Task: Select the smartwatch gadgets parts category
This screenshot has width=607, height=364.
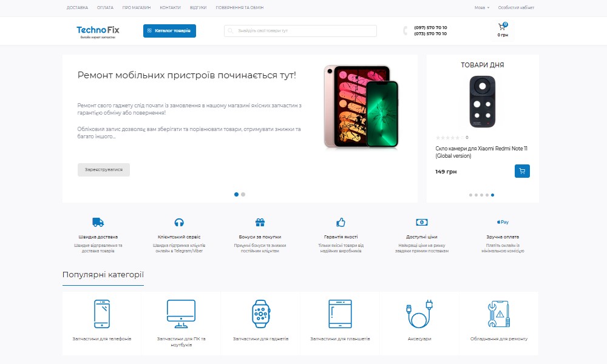Action: tap(261, 314)
